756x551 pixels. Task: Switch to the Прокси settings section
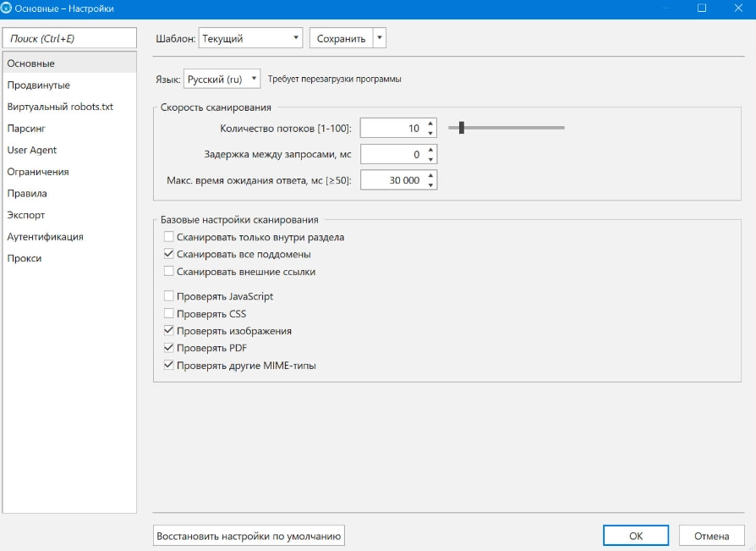pyautogui.click(x=25, y=258)
